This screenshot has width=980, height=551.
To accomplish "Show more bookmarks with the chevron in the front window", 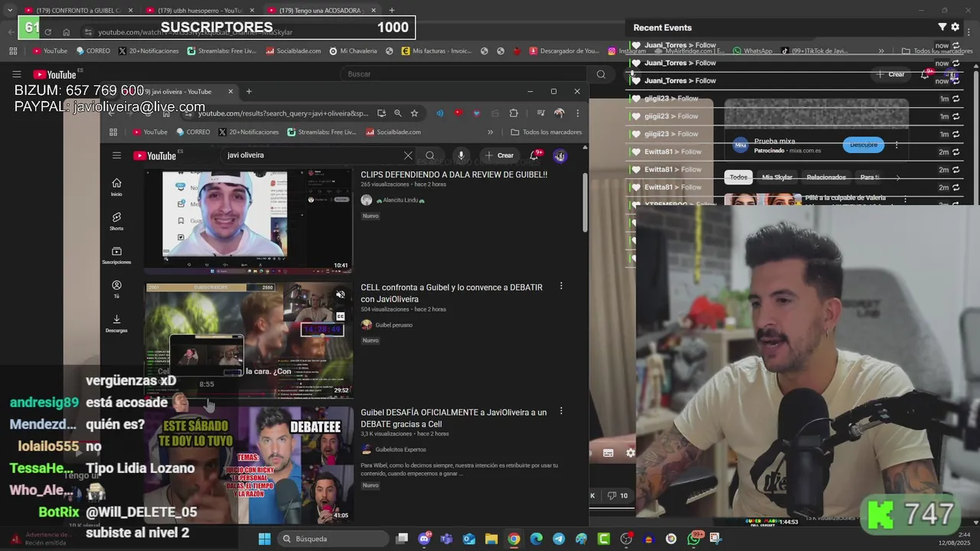I will tap(490, 132).
